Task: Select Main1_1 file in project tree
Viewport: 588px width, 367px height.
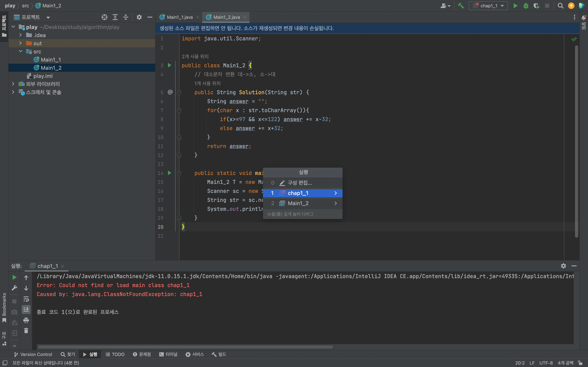Action: (x=51, y=60)
